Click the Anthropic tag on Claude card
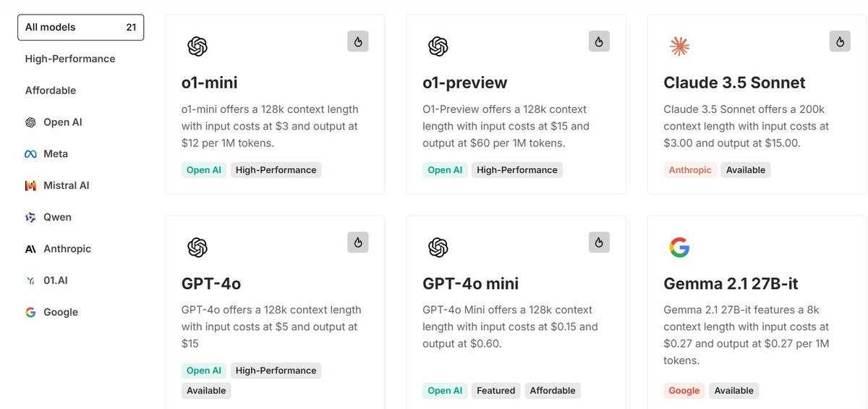Viewport: 868px width, 409px height. [x=690, y=170]
